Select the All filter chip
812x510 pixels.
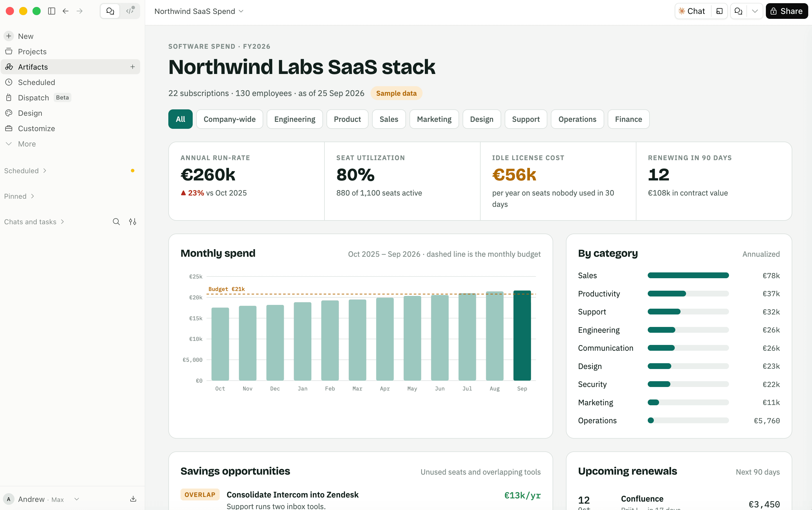[x=181, y=119]
